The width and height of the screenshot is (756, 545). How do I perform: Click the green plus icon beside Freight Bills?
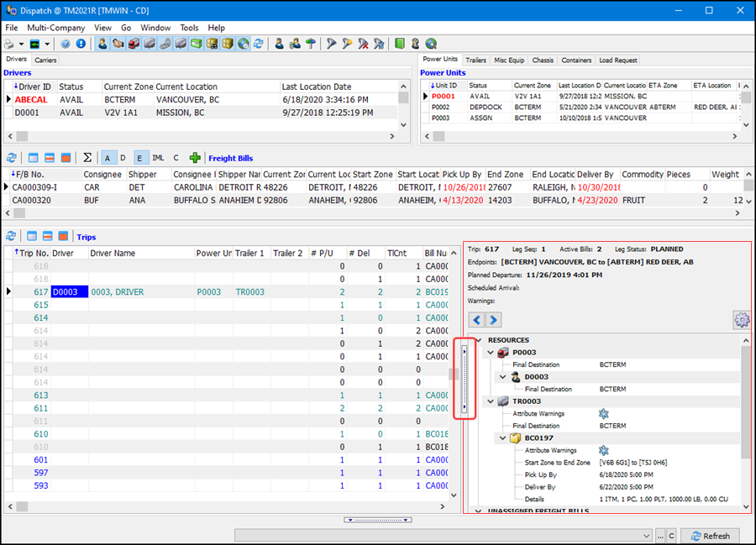point(195,158)
